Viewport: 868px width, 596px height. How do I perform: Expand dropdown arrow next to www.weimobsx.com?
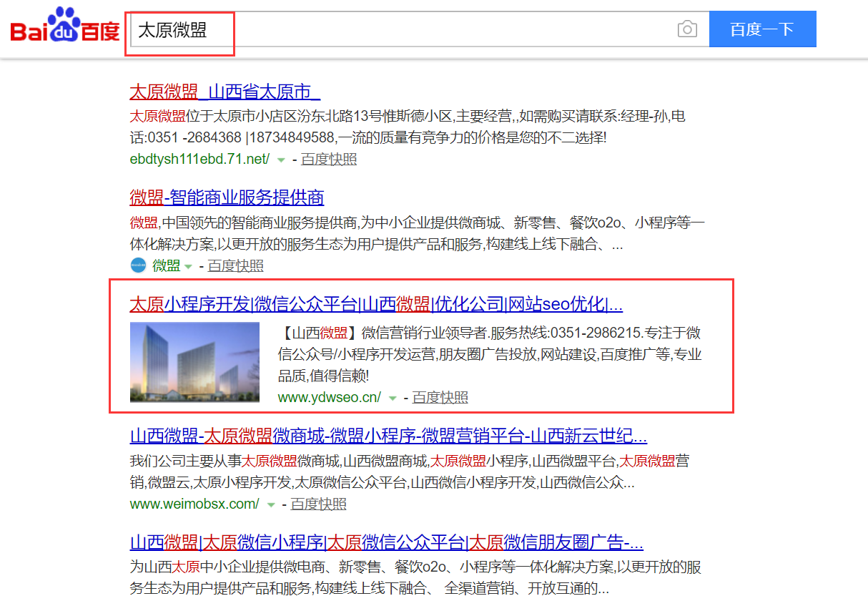tap(270, 504)
